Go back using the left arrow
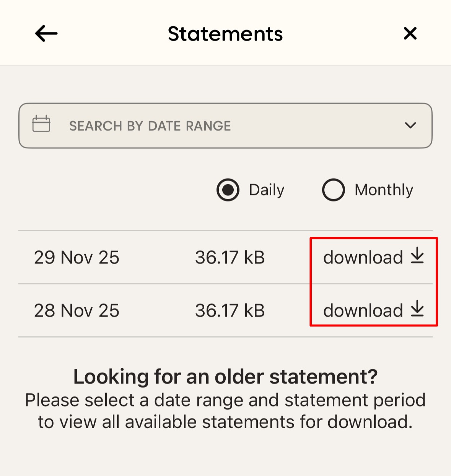 (x=46, y=34)
